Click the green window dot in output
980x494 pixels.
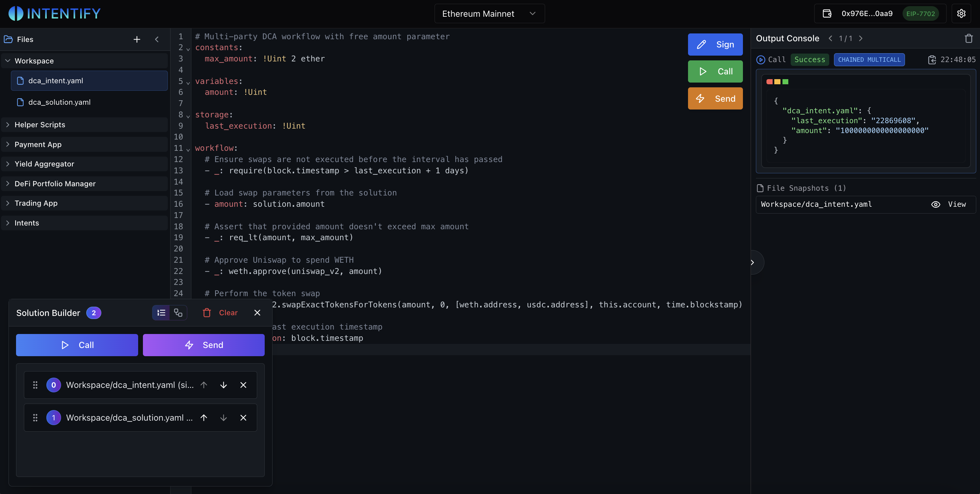tap(785, 82)
